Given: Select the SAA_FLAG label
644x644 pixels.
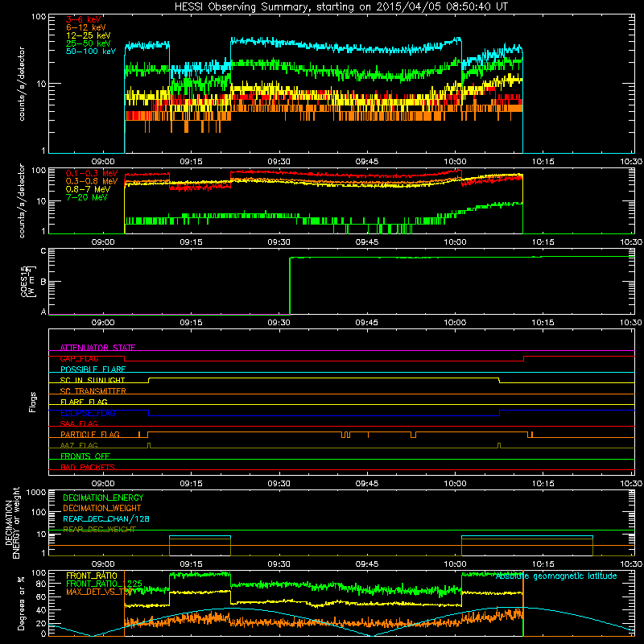Looking at the screenshot, I should [x=79, y=423].
